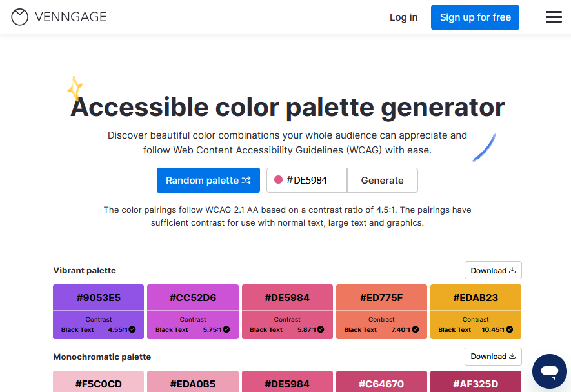This screenshot has height=392, width=571.
Task: Click the checkmark icon beside 5.75:1
Action: click(x=226, y=329)
